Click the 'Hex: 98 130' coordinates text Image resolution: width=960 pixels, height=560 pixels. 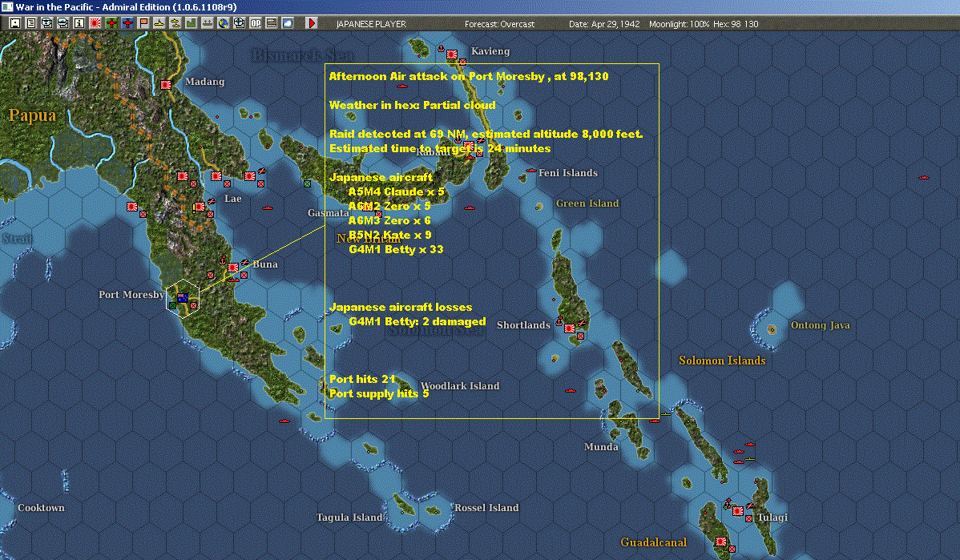[736, 24]
